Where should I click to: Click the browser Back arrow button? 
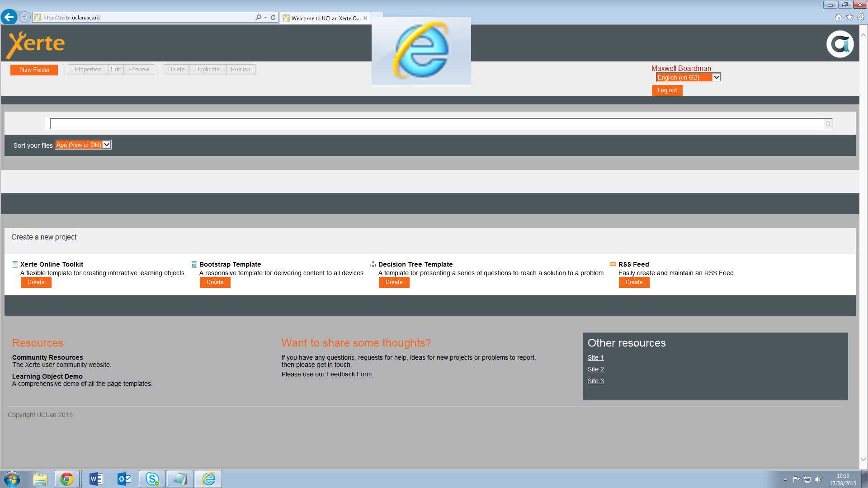(x=9, y=17)
